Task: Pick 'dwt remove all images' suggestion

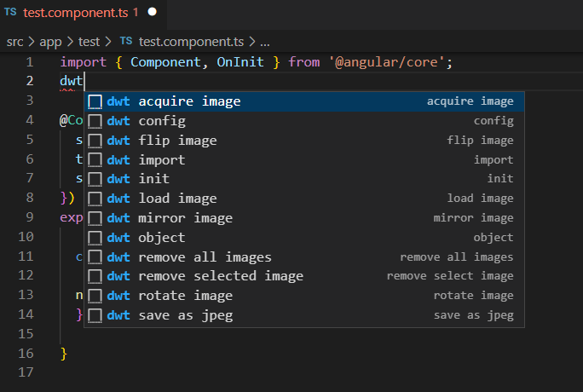Action: tap(205, 257)
